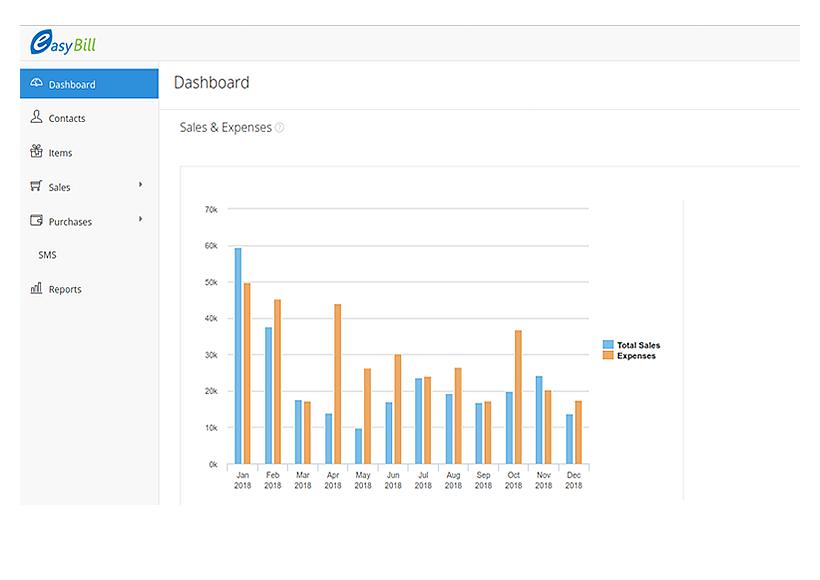Image resolution: width=820 pixels, height=580 pixels.
Task: Click the orange Expenses legend swatch
Action: pos(608,355)
